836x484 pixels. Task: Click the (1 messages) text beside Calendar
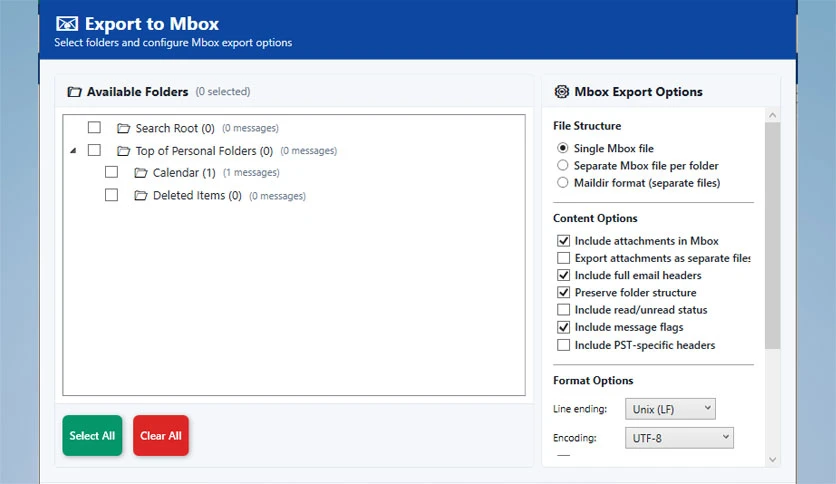coord(251,173)
